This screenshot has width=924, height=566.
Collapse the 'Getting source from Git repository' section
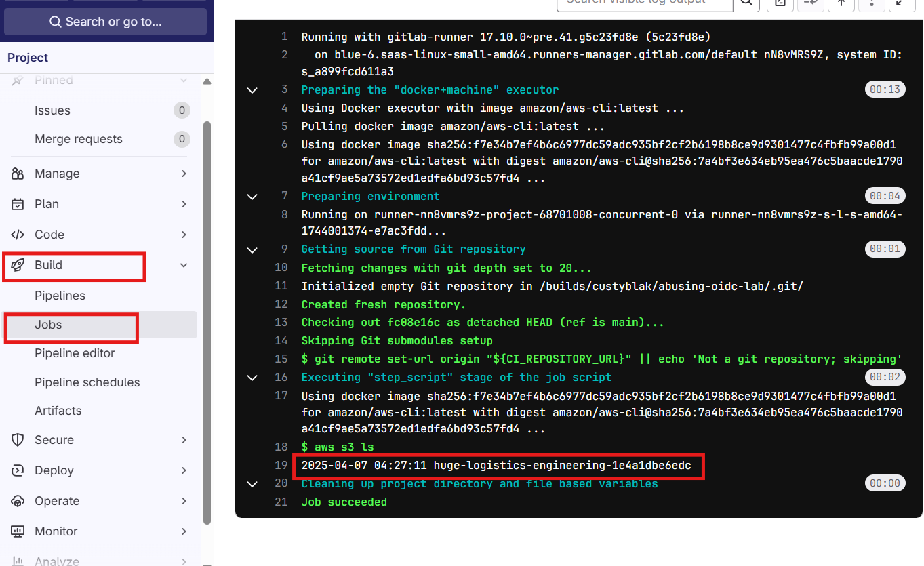(252, 249)
